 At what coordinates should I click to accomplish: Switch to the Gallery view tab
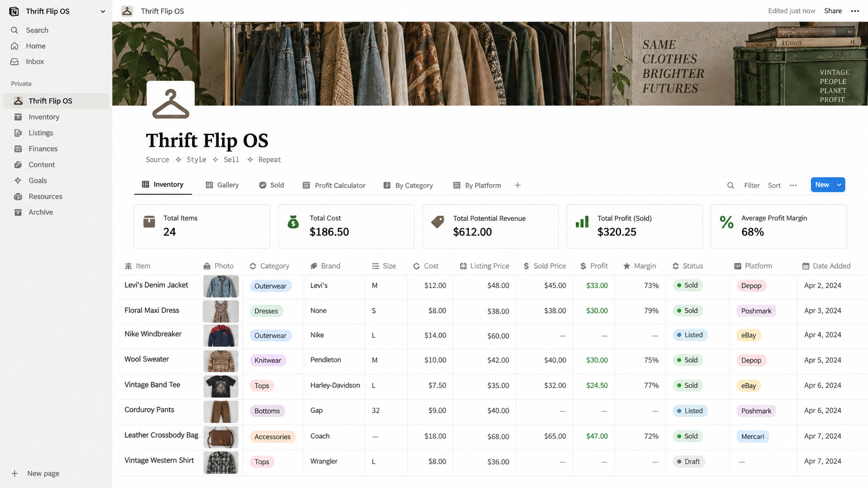click(x=222, y=185)
